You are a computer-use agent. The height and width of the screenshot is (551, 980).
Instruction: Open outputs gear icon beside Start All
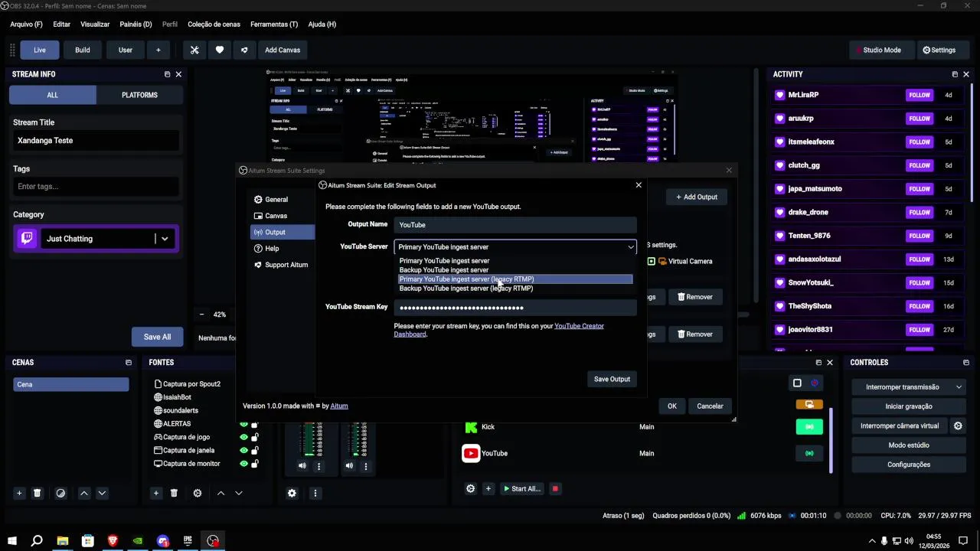(x=470, y=488)
